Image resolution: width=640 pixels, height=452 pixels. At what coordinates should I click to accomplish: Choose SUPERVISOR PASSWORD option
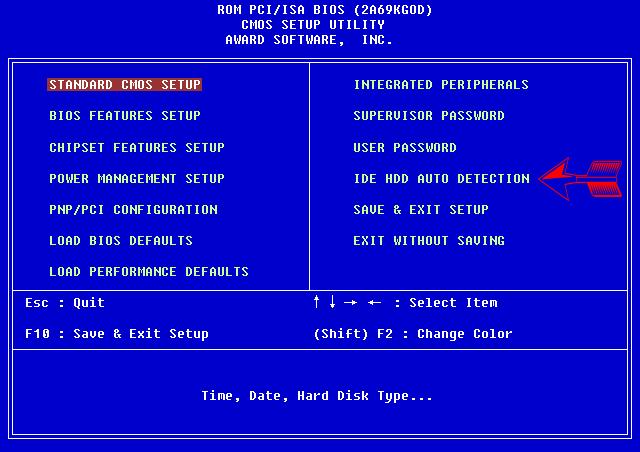point(429,116)
